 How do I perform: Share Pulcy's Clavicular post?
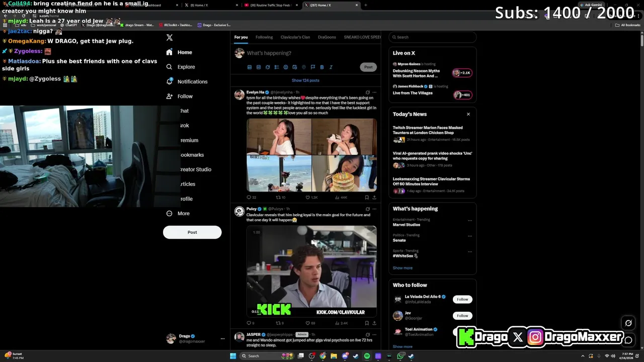point(374,323)
